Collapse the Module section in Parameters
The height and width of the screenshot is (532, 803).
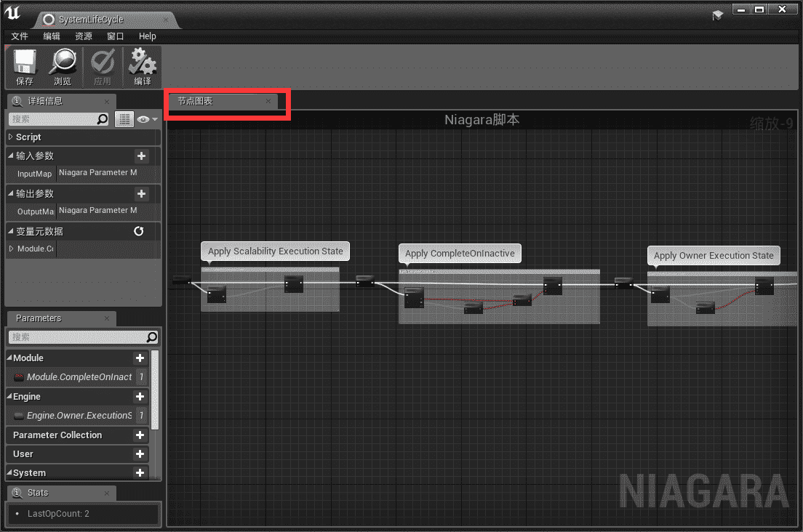[x=9, y=358]
